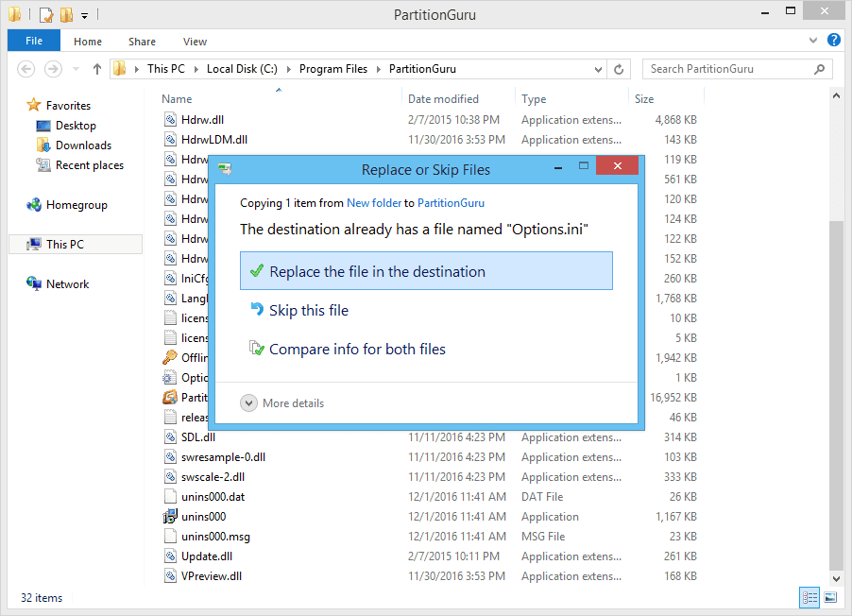852x616 pixels.
Task: Open Explorer help icon
Action: click(x=833, y=40)
